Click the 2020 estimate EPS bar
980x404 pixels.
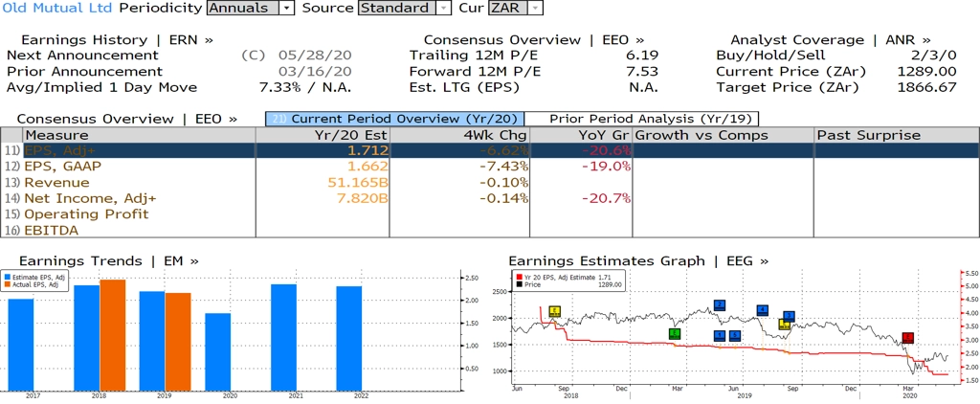pyautogui.click(x=217, y=351)
